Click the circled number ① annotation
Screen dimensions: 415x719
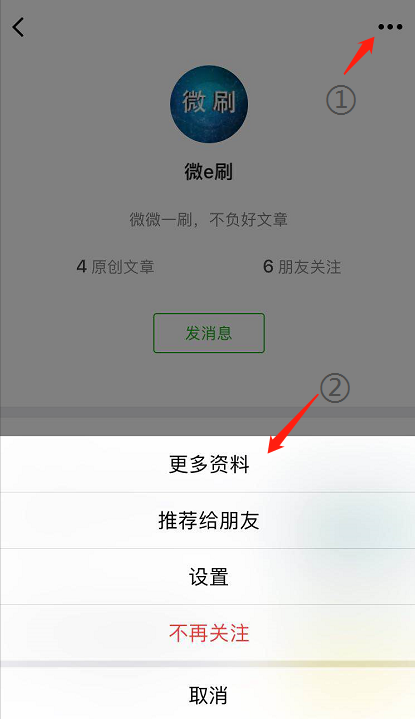341,100
